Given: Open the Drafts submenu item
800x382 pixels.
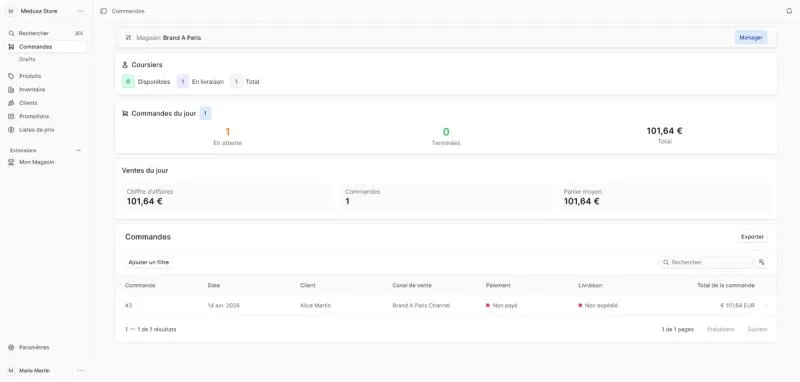Looking at the screenshot, I should [x=28, y=59].
